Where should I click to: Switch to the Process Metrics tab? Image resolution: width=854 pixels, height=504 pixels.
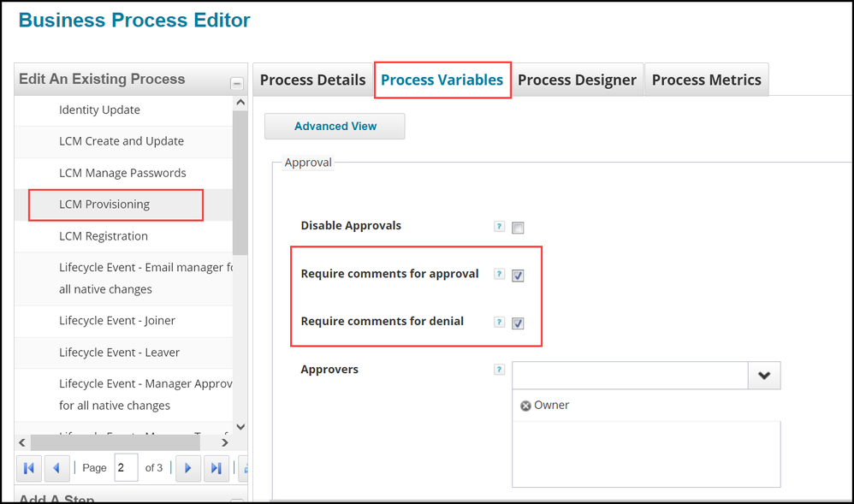706,80
